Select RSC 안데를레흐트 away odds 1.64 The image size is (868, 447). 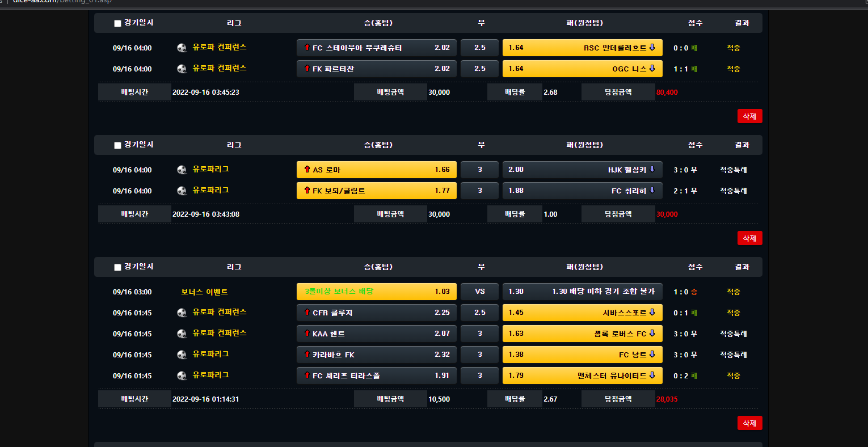[583, 48]
